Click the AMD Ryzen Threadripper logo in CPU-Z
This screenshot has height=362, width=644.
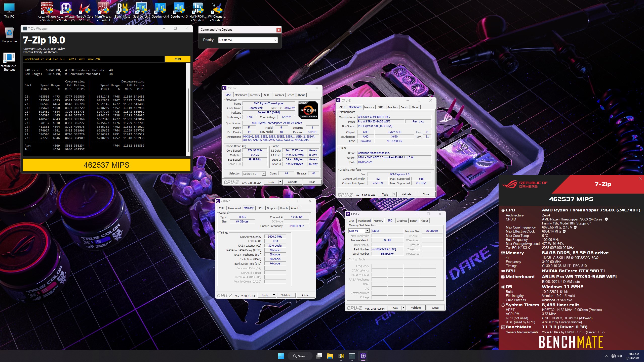pyautogui.click(x=308, y=110)
